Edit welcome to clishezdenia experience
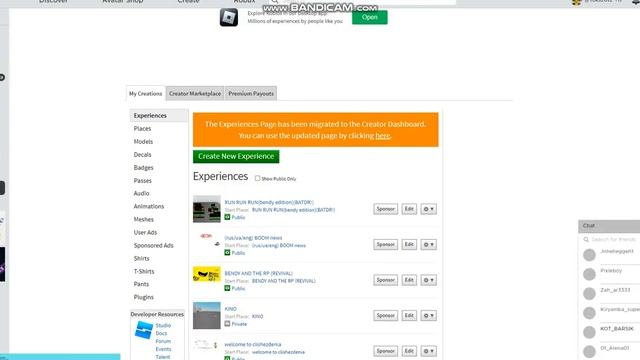Image resolution: width=640 pixels, height=360 pixels. [409, 351]
